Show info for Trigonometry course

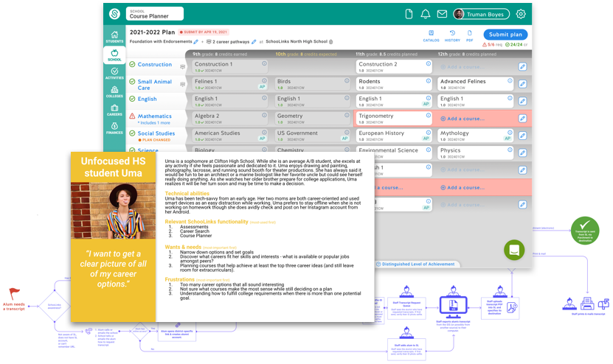click(429, 115)
